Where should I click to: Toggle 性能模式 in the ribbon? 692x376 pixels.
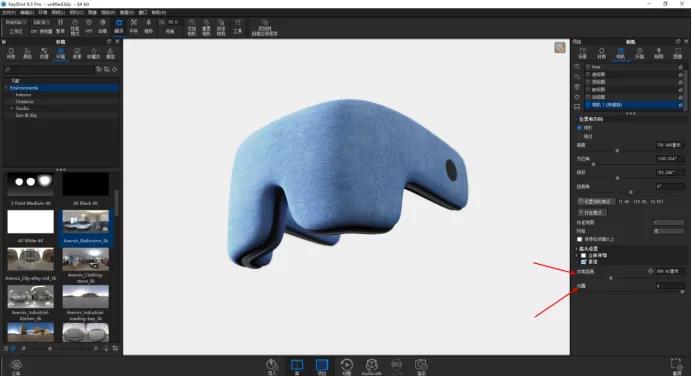(75, 27)
